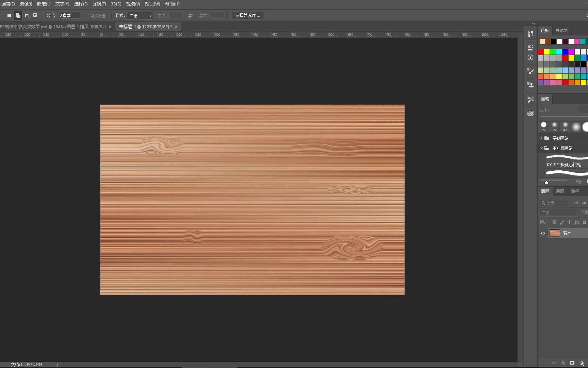Image resolution: width=588 pixels, height=368 pixels.
Task: Filter layers by adjustment layer icon
Action: click(584, 202)
